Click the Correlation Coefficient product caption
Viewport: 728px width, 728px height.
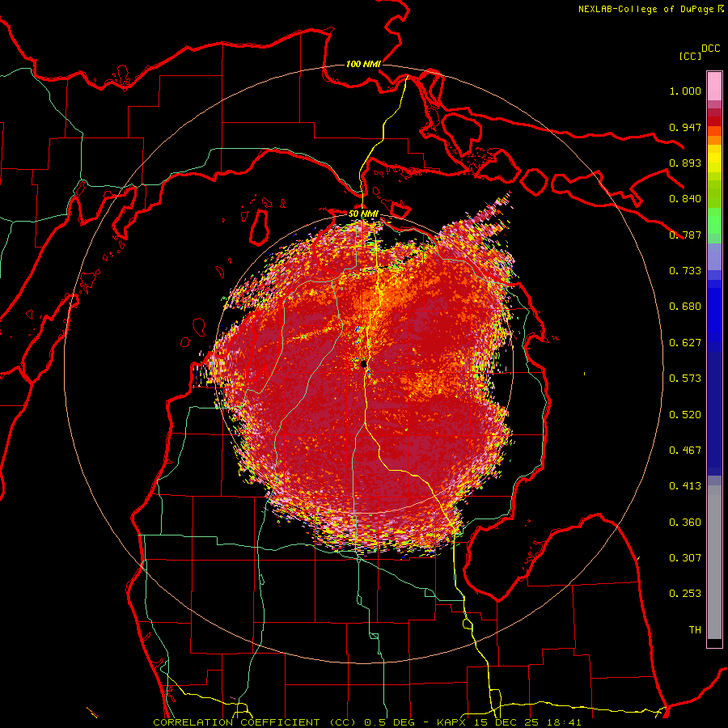pyautogui.click(x=366, y=722)
